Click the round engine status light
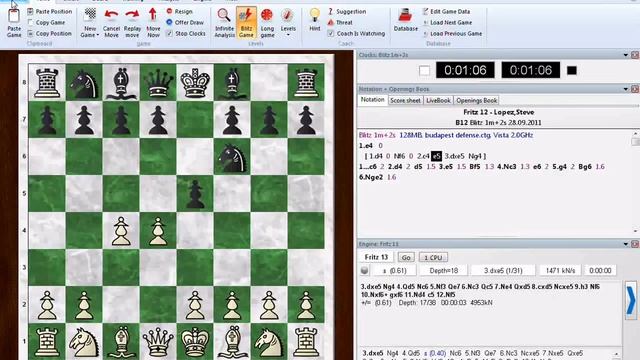Image resolution: width=640 pixels, height=360 pixels. [364, 270]
